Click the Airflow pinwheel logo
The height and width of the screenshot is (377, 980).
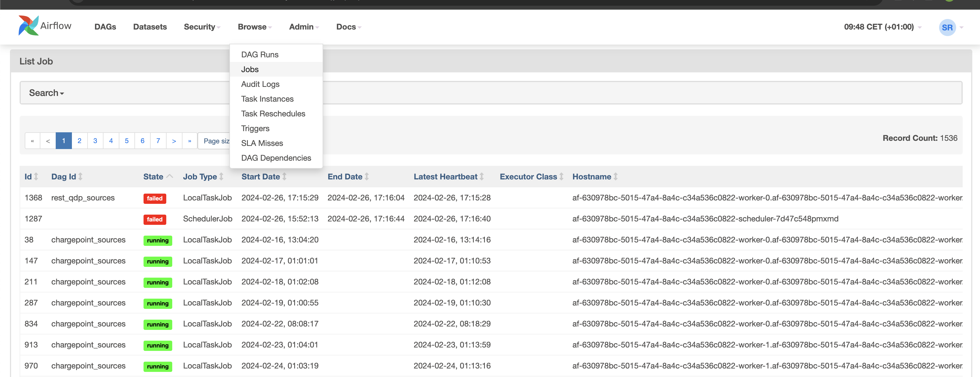click(28, 26)
